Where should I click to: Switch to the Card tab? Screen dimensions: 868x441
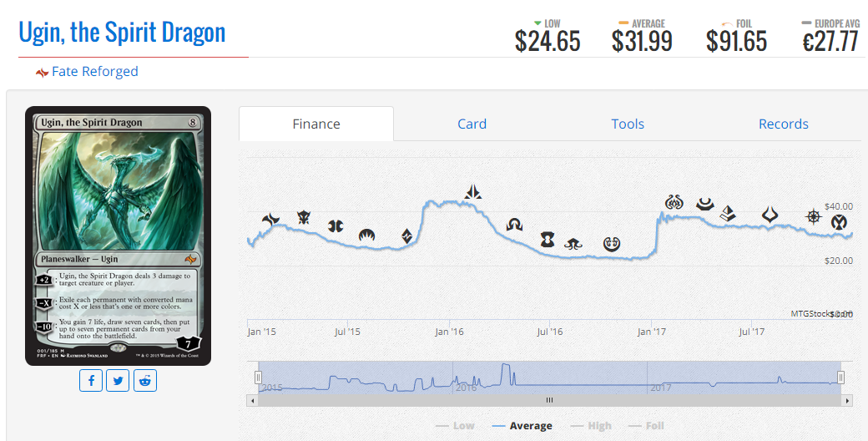(472, 124)
